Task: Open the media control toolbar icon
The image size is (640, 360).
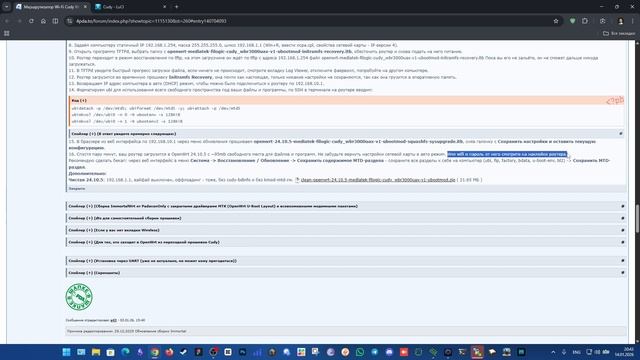Action: pos(602,21)
